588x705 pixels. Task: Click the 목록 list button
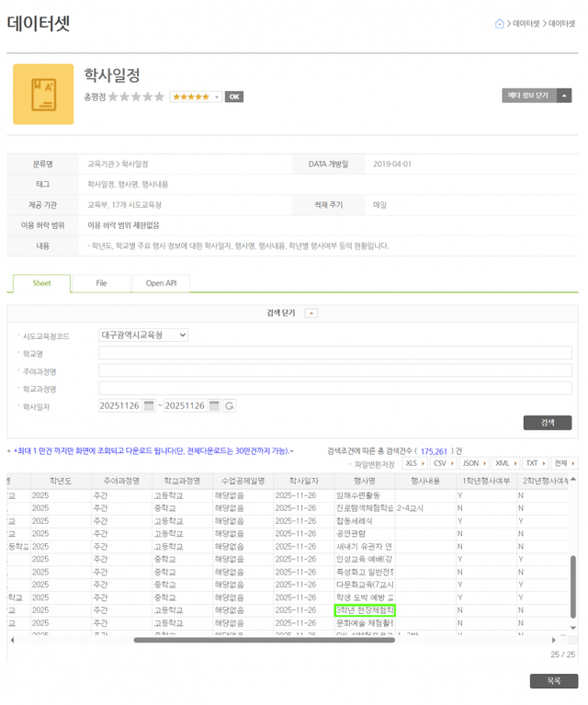[553, 681]
